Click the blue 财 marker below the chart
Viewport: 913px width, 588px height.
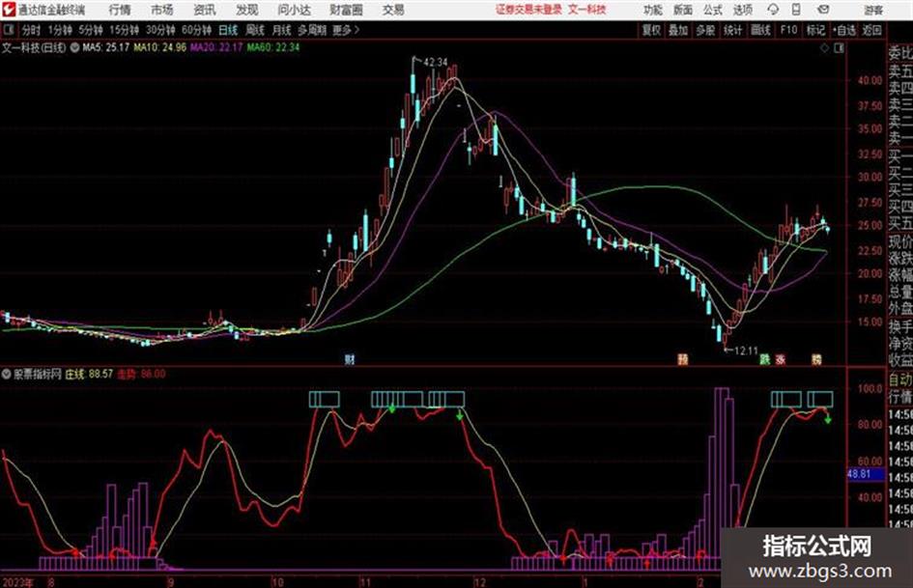350,359
